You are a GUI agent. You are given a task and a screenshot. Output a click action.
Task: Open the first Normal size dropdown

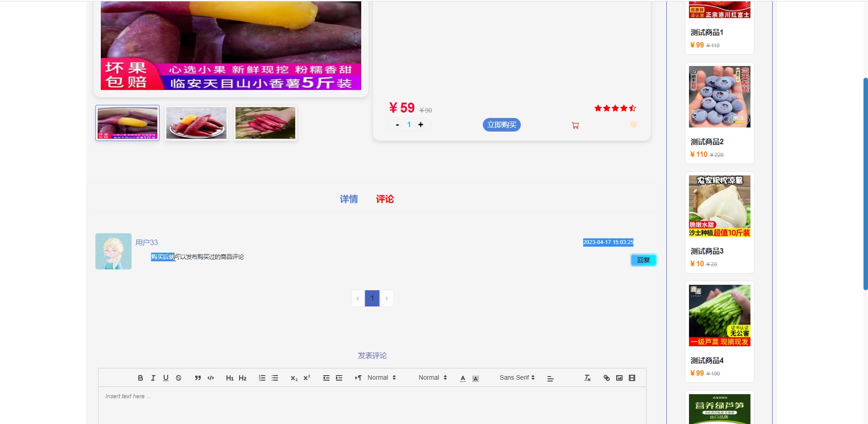coord(382,378)
